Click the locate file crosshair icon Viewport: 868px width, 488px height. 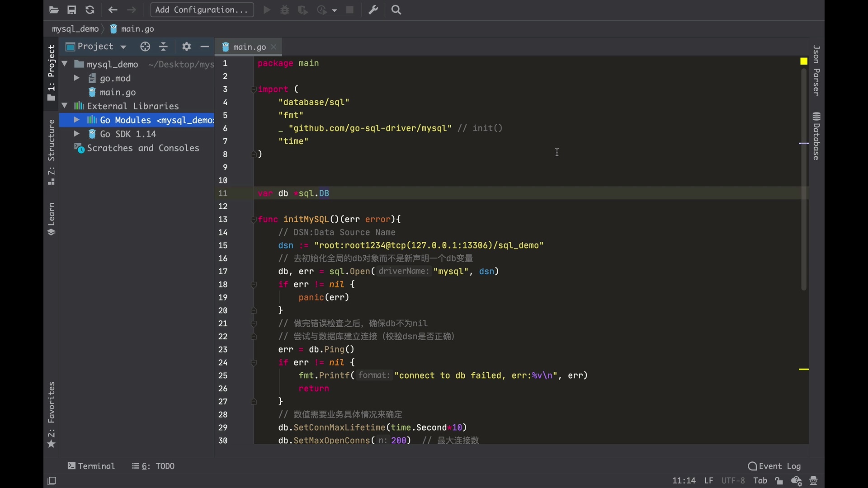[x=145, y=47]
